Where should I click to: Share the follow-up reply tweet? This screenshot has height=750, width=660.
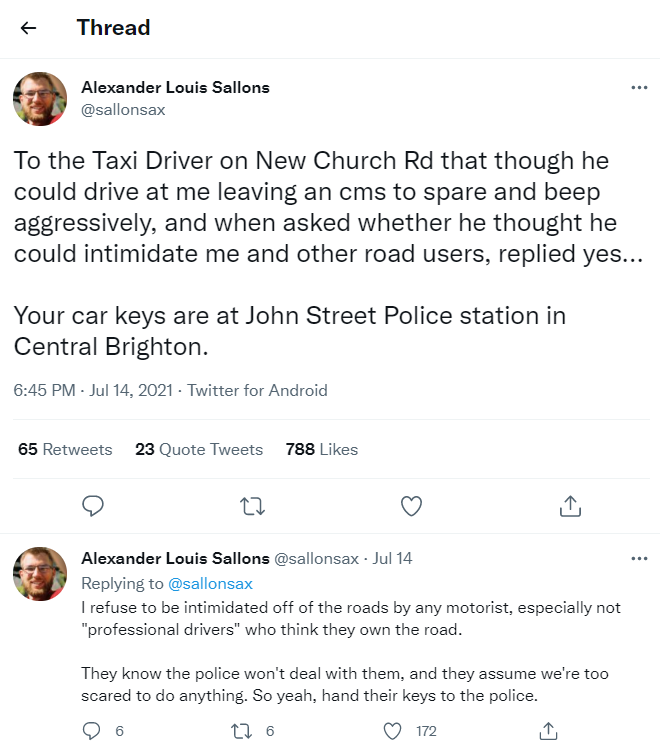pyautogui.click(x=548, y=731)
